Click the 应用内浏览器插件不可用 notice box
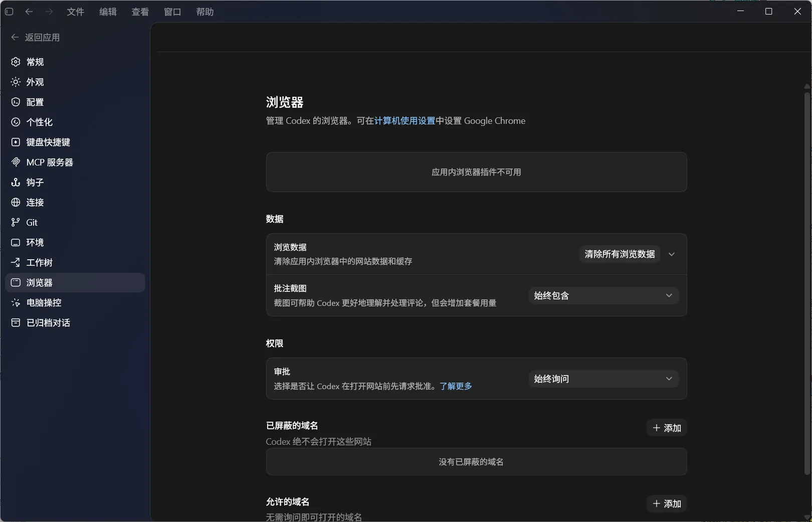This screenshot has height=522, width=812. 476,172
